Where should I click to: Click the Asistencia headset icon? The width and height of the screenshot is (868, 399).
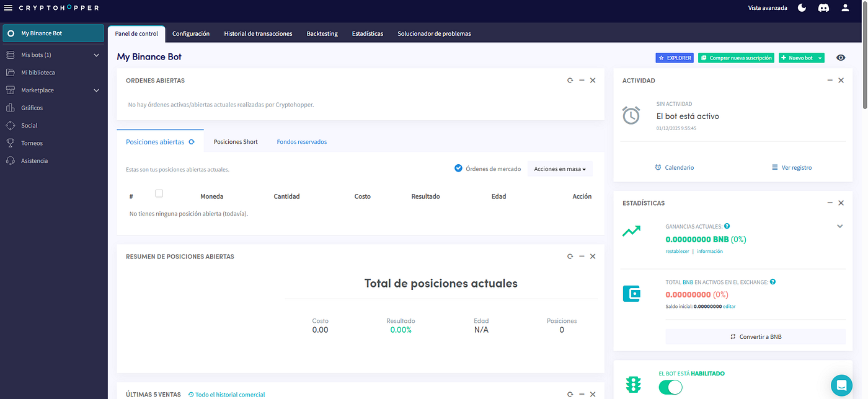pyautogui.click(x=11, y=160)
